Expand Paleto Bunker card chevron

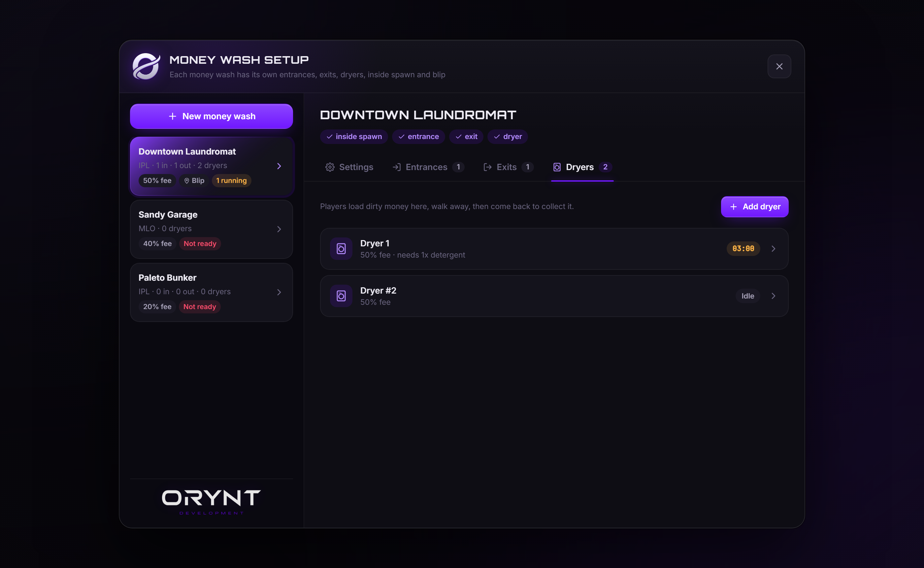(279, 292)
